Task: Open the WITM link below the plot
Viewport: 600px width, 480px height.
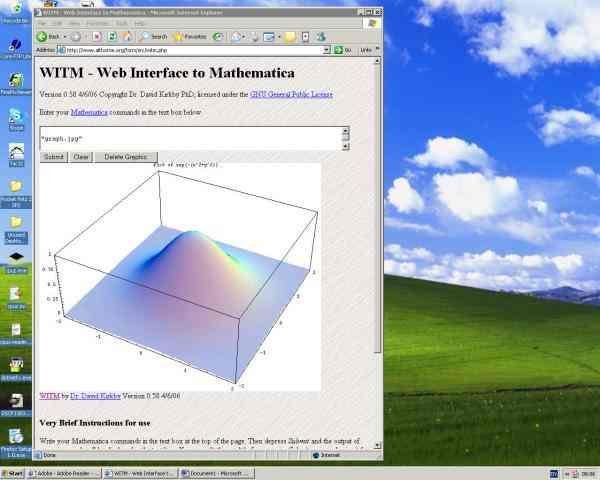Action: point(50,396)
